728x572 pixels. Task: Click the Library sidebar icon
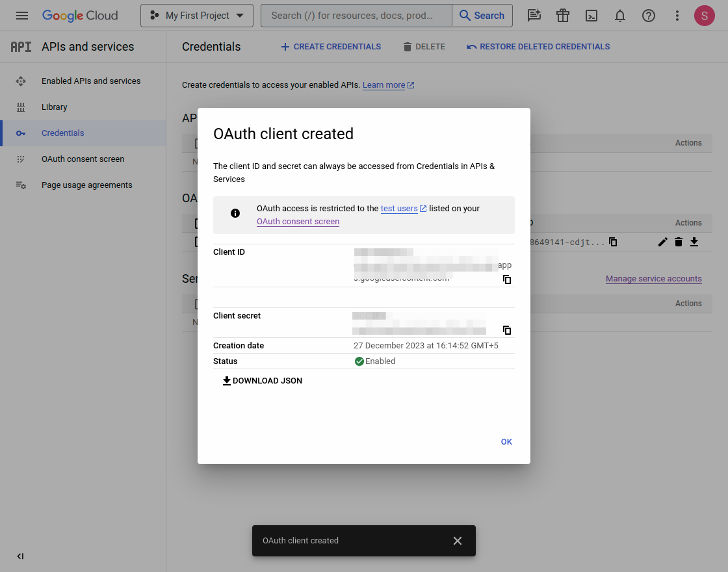pos(21,107)
